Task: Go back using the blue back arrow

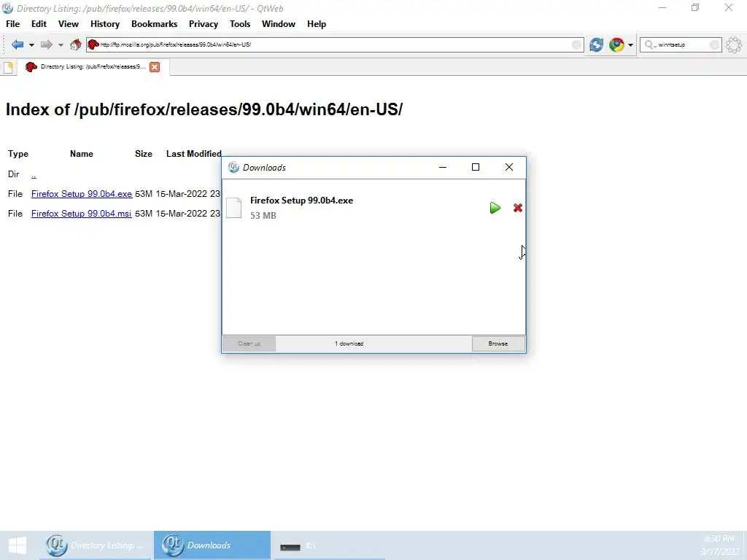Action: click(18, 44)
